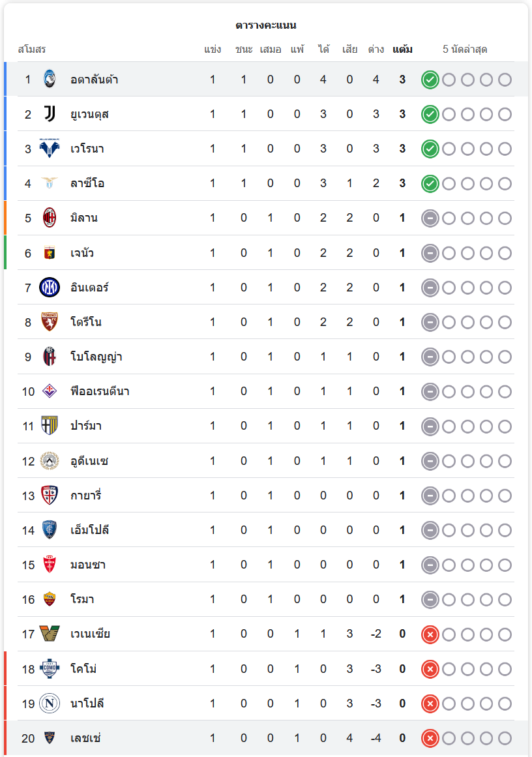The height and width of the screenshot is (757, 532).
Task: Click the Inter club logo
Action: coord(50,287)
